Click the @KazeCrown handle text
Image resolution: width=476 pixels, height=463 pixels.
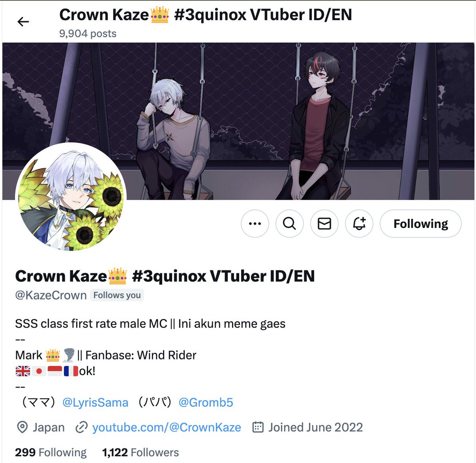51,295
